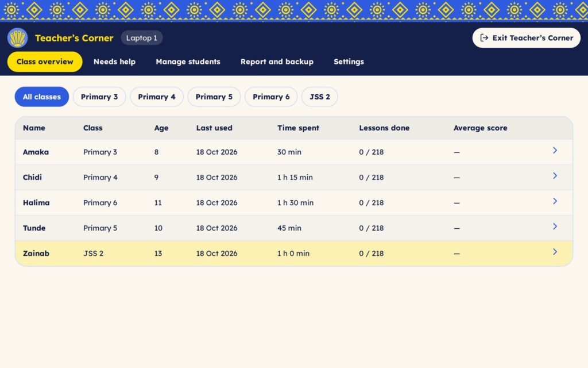Image resolution: width=588 pixels, height=368 pixels.
Task: Open Halima's details chevron
Action: coord(555,201)
